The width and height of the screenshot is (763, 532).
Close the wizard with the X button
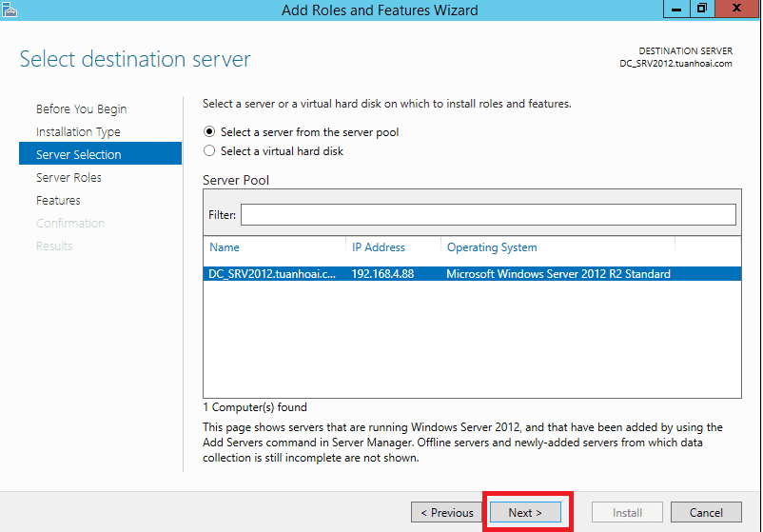(x=736, y=9)
